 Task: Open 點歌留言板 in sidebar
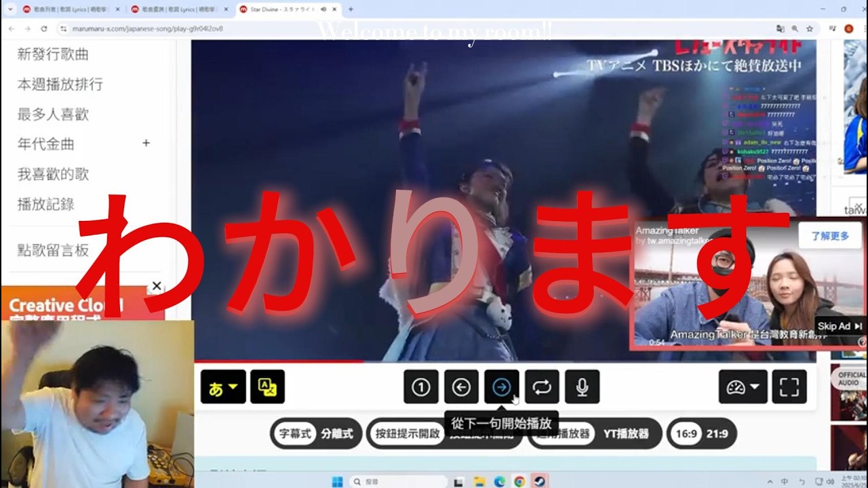tap(53, 250)
